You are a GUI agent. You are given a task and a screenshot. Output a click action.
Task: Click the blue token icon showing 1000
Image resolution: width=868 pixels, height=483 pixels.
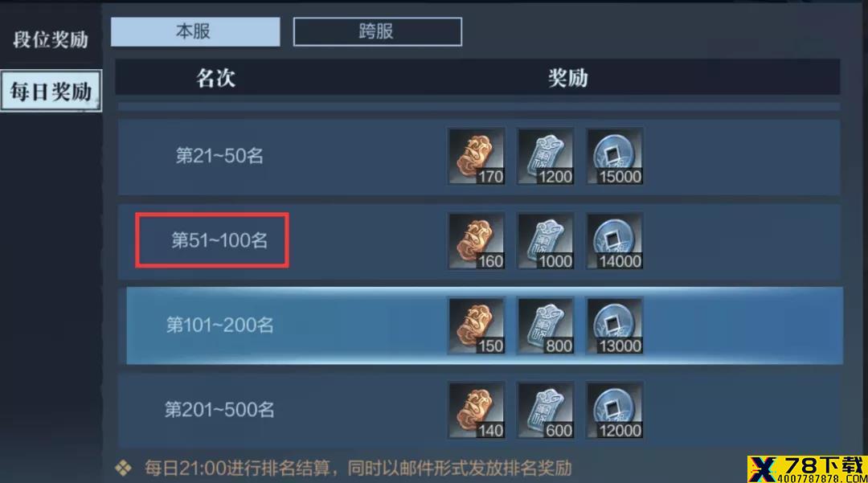545,240
